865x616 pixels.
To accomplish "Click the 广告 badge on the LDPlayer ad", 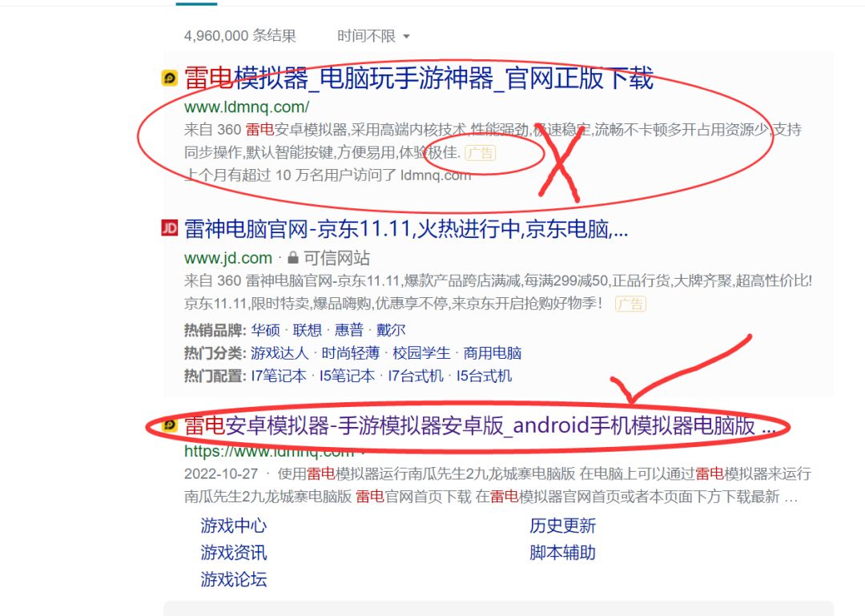I will (481, 153).
